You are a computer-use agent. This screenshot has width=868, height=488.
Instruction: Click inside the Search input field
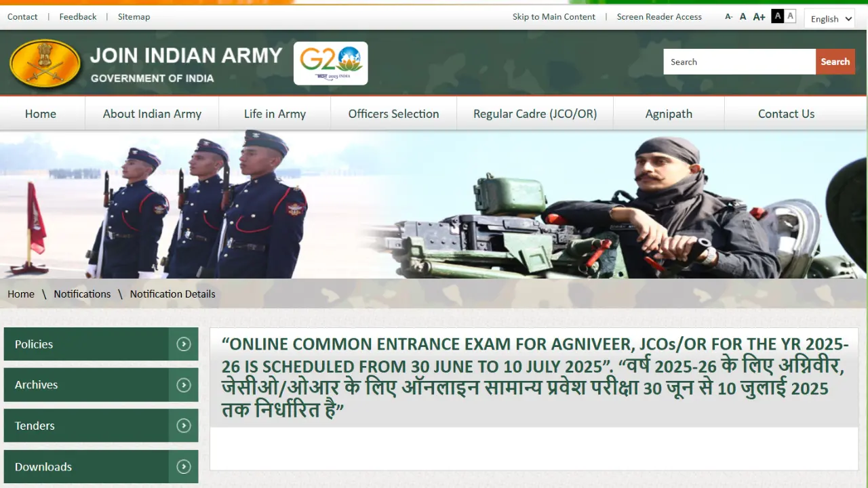point(739,62)
